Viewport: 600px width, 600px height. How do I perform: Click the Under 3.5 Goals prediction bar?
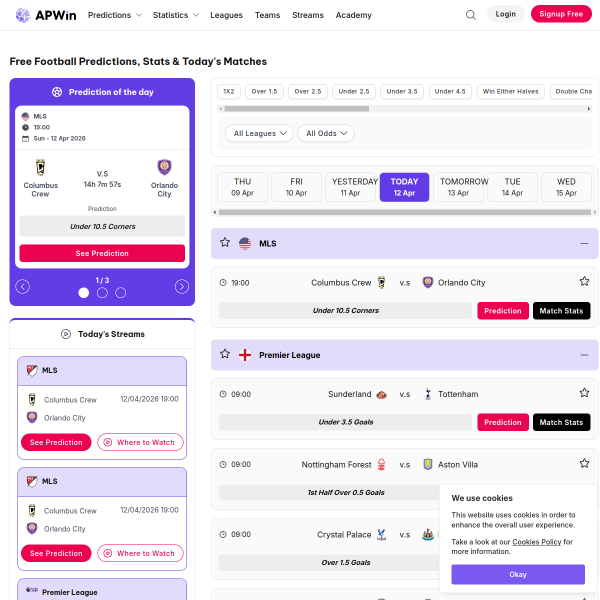346,422
